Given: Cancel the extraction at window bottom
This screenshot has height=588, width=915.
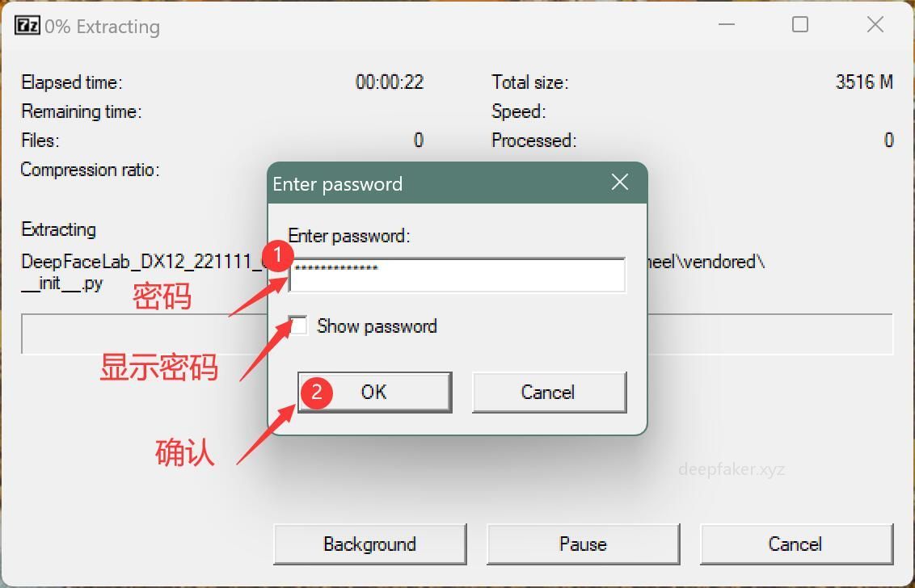Looking at the screenshot, I should [x=796, y=544].
